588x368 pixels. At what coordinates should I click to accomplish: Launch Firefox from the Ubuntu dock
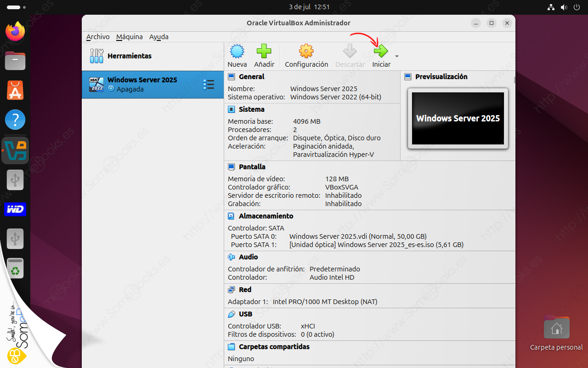click(15, 32)
